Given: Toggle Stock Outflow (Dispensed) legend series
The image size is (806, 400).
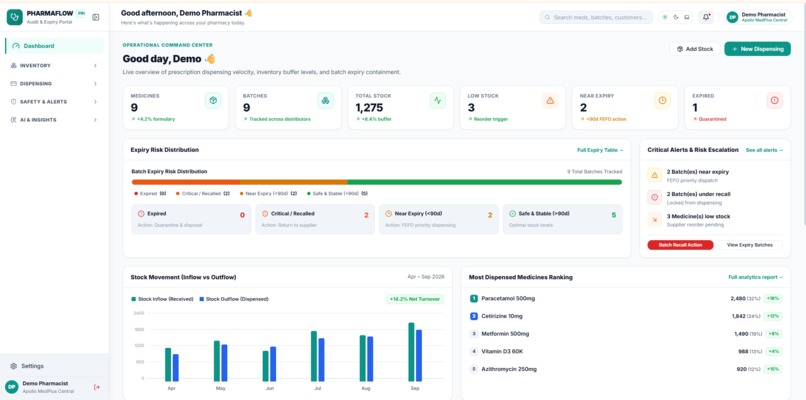Looking at the screenshot, I should [x=234, y=299].
